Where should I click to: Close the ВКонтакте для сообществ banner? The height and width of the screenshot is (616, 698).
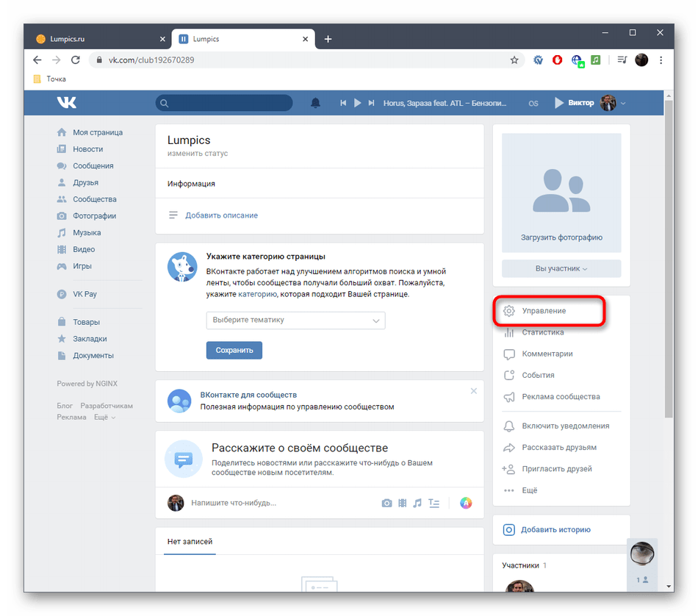(x=474, y=391)
